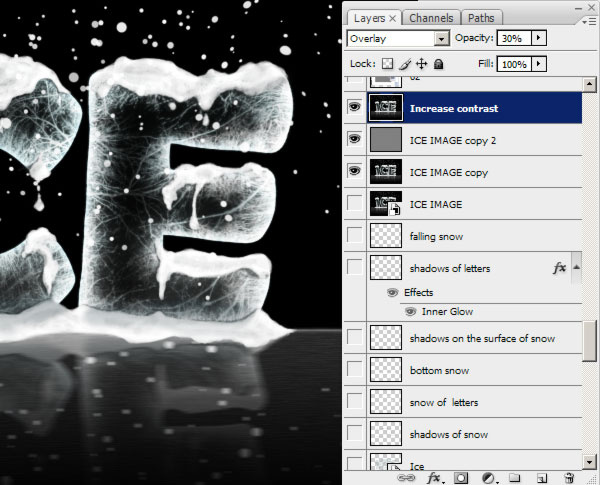The width and height of the screenshot is (600, 485).
Task: Hide the Increase contrast layer
Action: click(354, 108)
